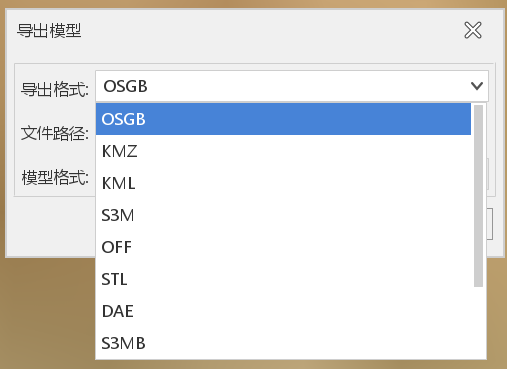The height and width of the screenshot is (369, 507).
Task: Close the 导出模型 dialog with X
Action: [473, 30]
